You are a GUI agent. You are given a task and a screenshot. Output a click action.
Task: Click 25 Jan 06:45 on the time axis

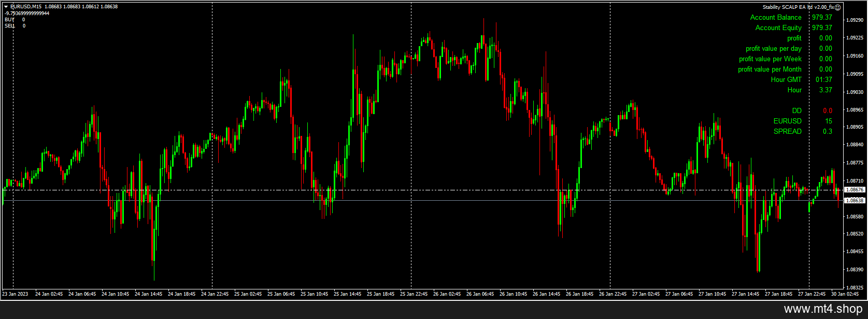point(281,294)
